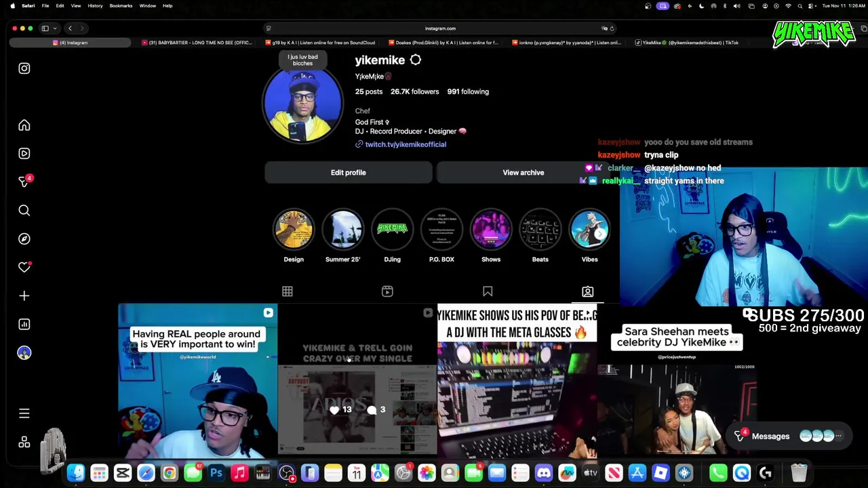Open direct messages icon with badge
868x488 pixels.
pyautogui.click(x=24, y=182)
